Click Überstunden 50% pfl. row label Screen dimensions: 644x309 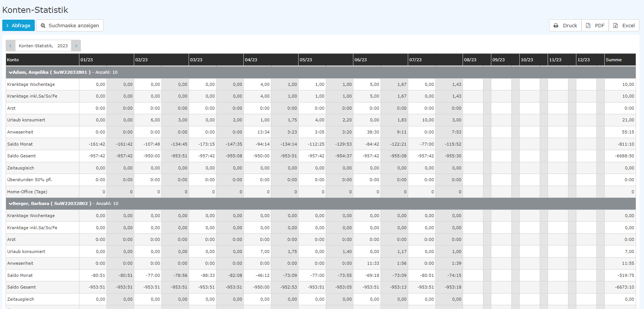click(30, 180)
